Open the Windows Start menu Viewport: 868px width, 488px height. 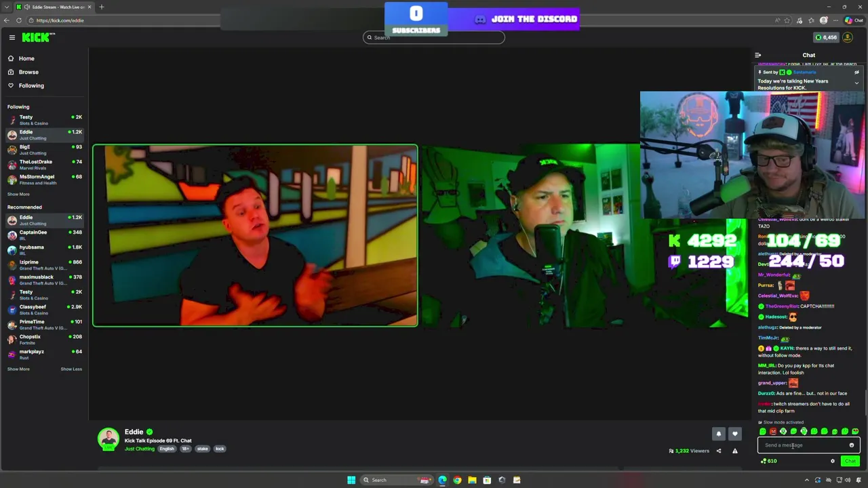tap(351, 480)
